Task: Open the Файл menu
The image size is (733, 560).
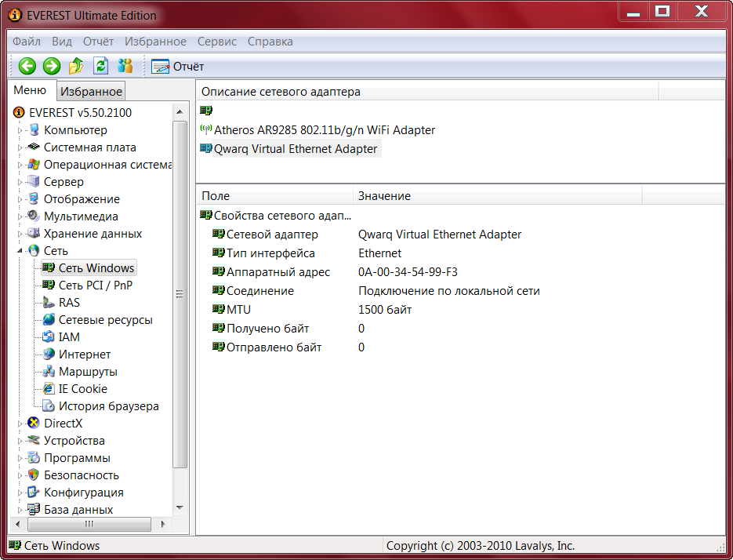Action: (27, 42)
